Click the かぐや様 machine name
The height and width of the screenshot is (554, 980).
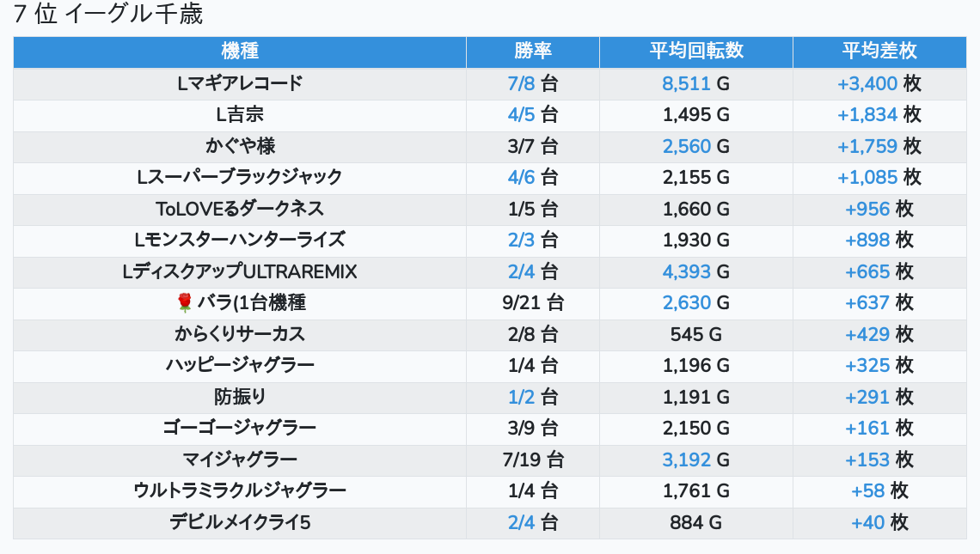click(x=240, y=146)
